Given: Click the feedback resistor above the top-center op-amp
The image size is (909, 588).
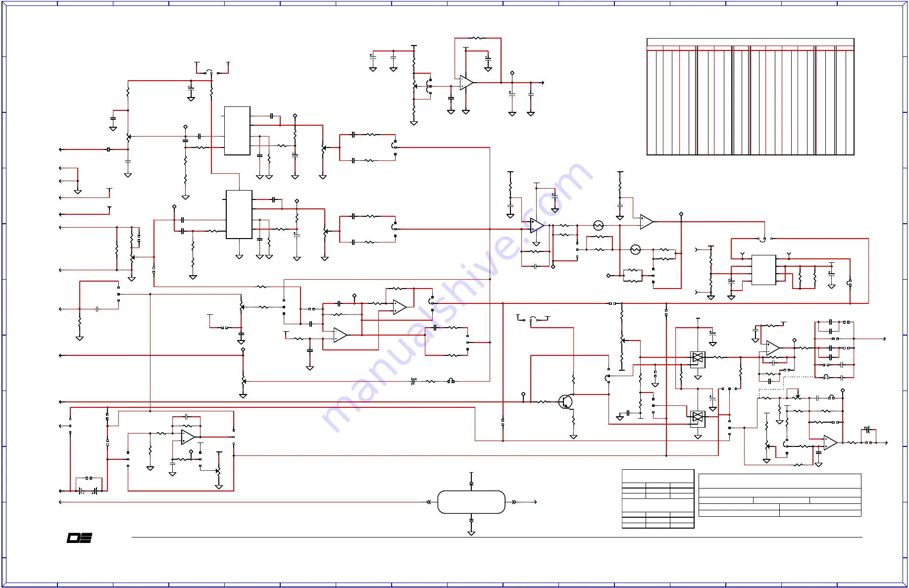Looking at the screenshot, I should pos(477,38).
